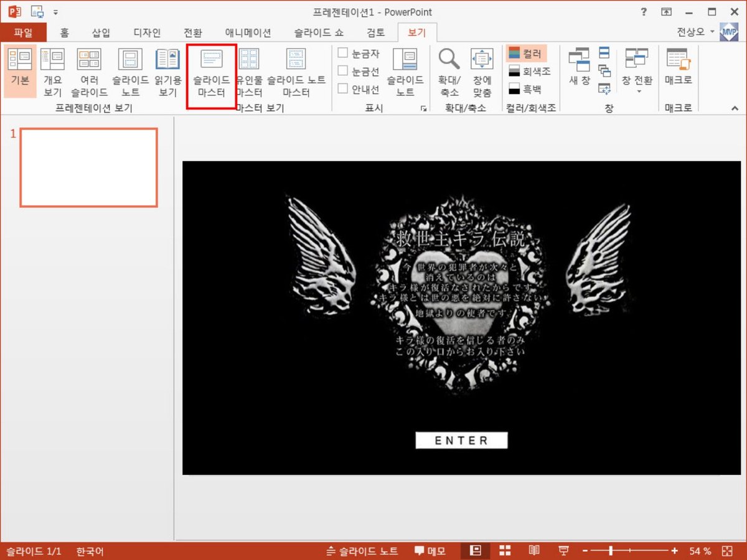This screenshot has width=747, height=560.
Task: Enable the 눈금자 ruler checkbox
Action: coord(342,53)
